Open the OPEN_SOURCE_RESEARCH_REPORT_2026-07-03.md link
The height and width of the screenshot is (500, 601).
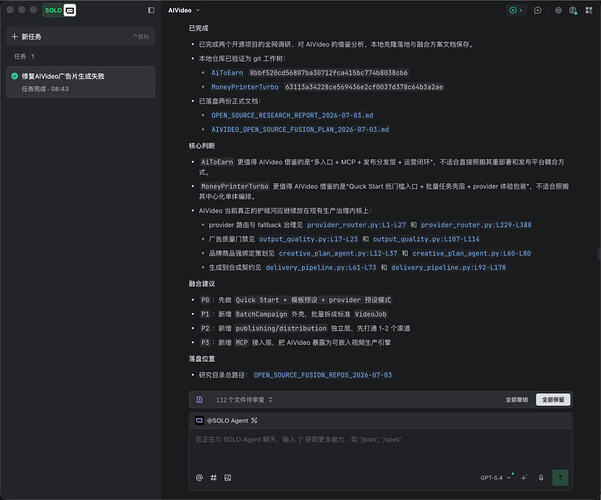pyautogui.click(x=292, y=115)
